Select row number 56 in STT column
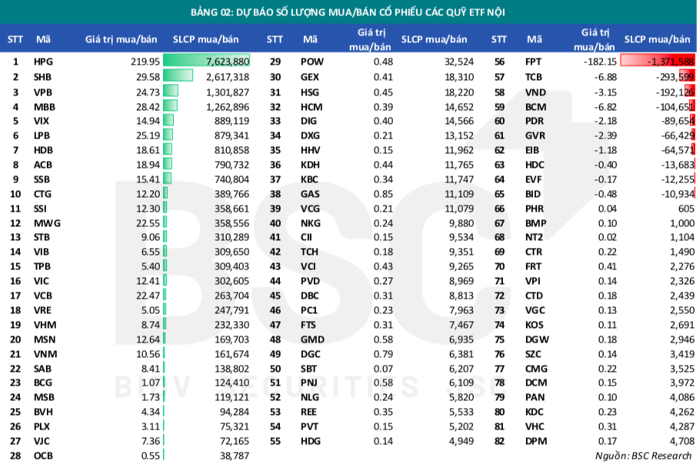Viewport: 700px width, 468px height. click(498, 61)
